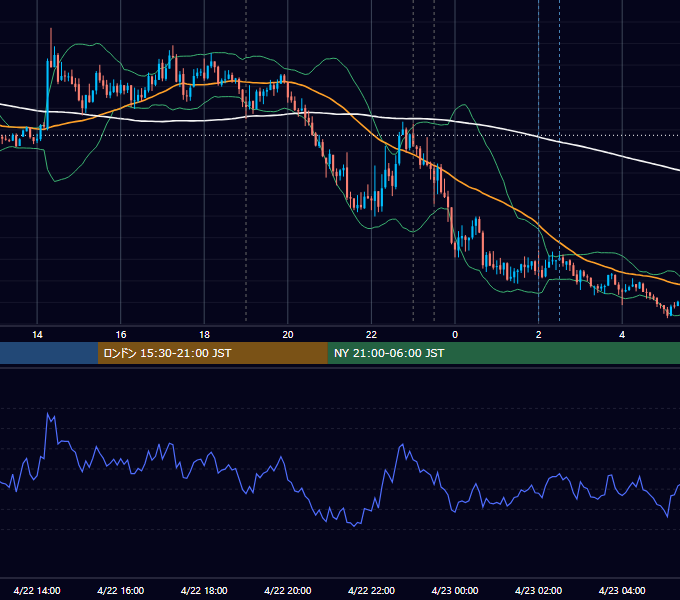
Task: Click the 4/22 14:00 label on indicator axis
Action: tap(37, 590)
